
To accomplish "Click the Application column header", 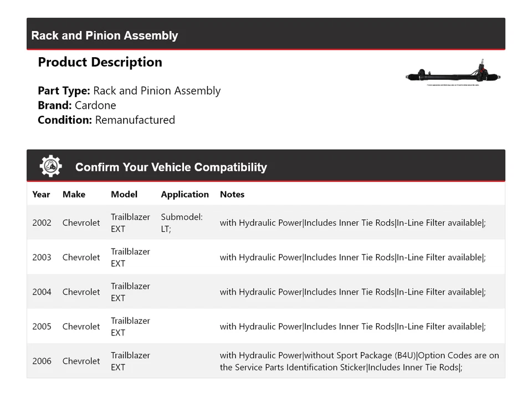I will tap(185, 194).
